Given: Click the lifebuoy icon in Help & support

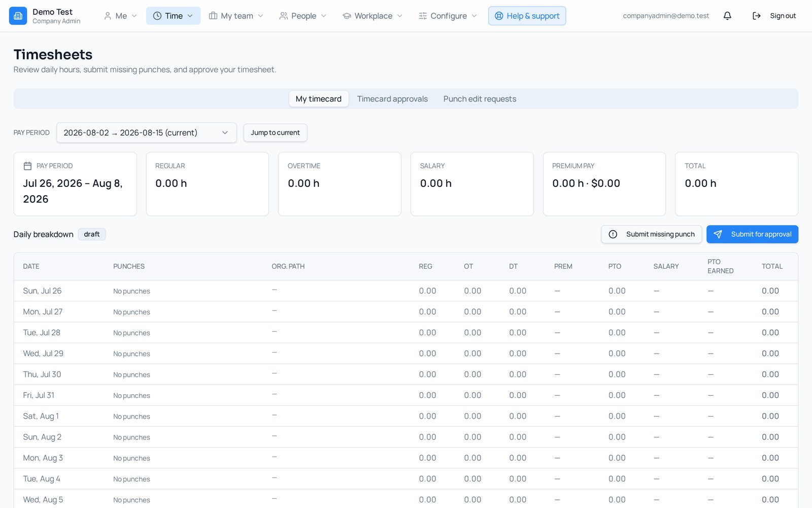Looking at the screenshot, I should tap(499, 16).
